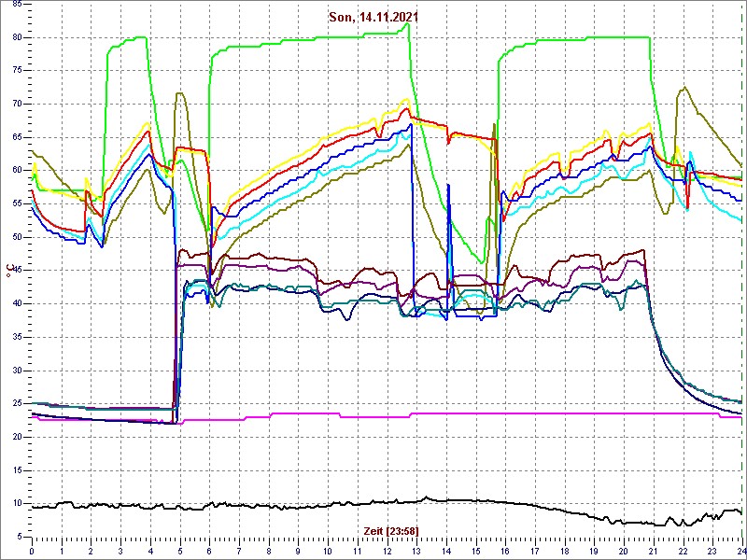The image size is (747, 560).
Task: Select the 10 label on the temperature axis
Action: click(x=15, y=504)
